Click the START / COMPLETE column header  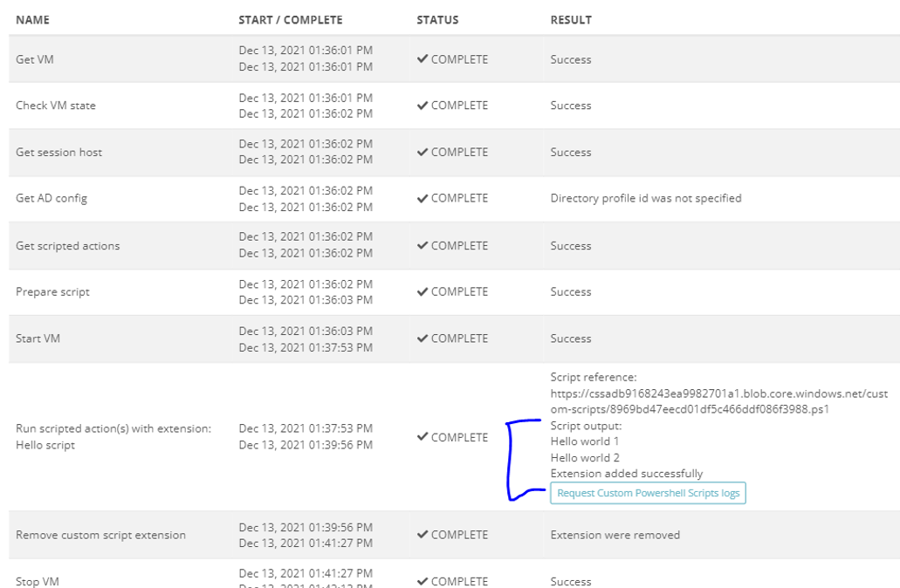tap(291, 19)
